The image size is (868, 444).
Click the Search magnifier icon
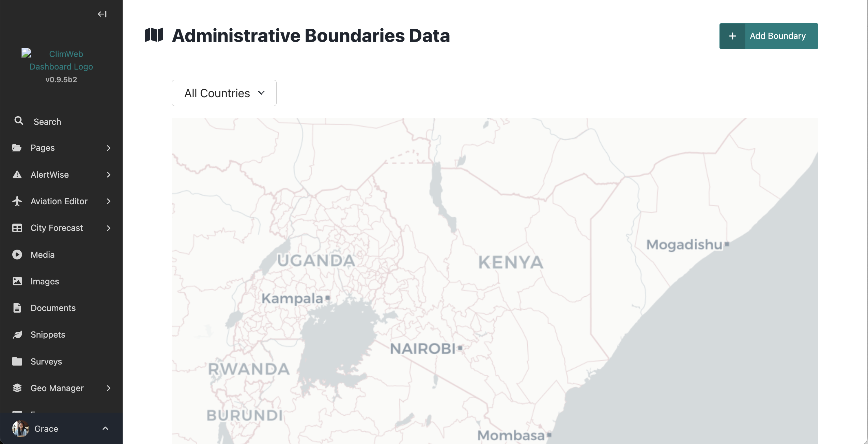tap(19, 121)
